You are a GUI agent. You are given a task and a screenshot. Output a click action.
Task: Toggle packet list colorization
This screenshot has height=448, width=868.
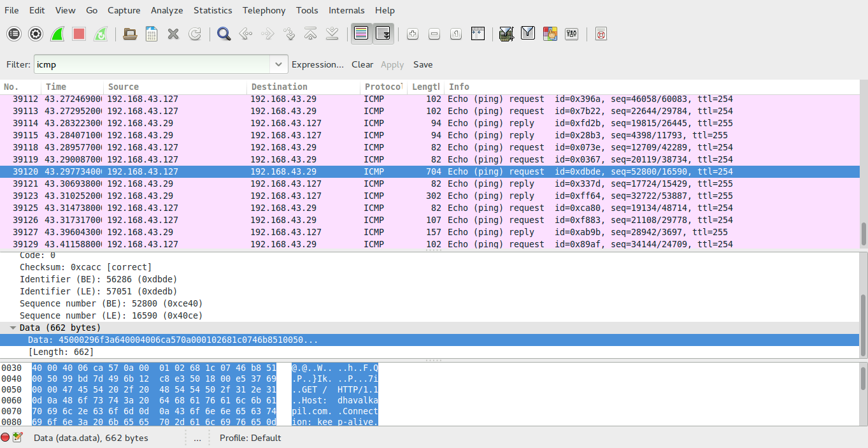click(x=362, y=34)
